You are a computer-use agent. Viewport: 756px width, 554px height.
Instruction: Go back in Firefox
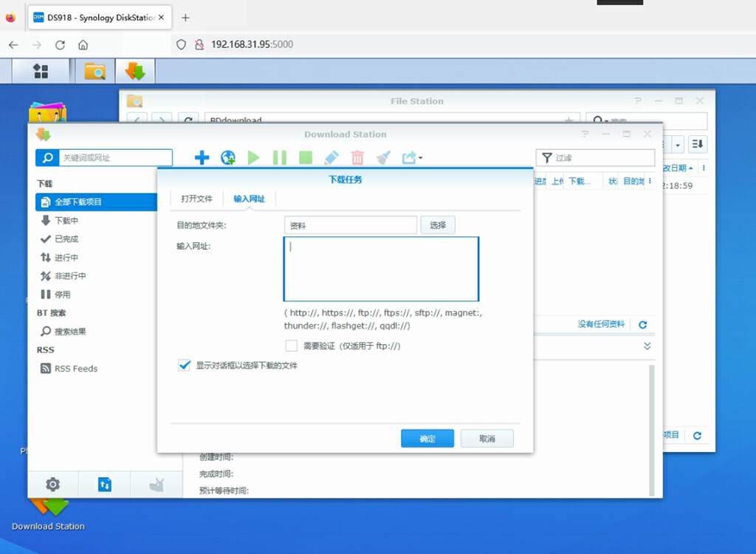click(x=13, y=45)
